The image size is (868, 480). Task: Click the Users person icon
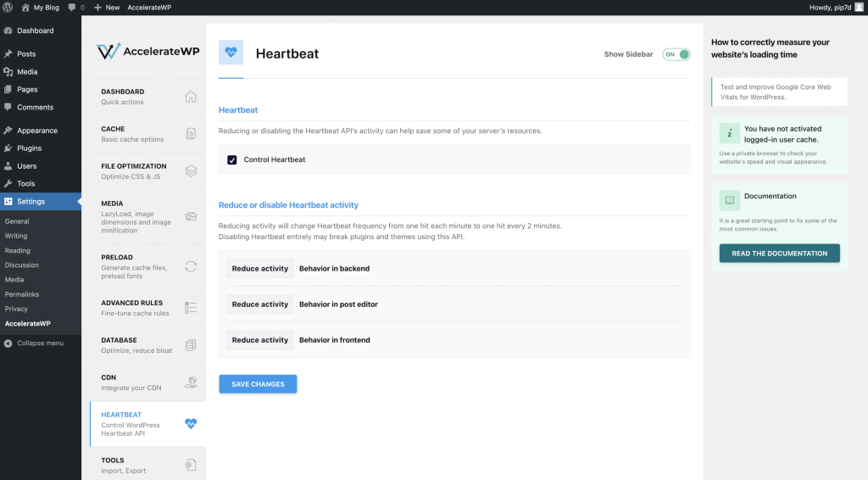8,165
